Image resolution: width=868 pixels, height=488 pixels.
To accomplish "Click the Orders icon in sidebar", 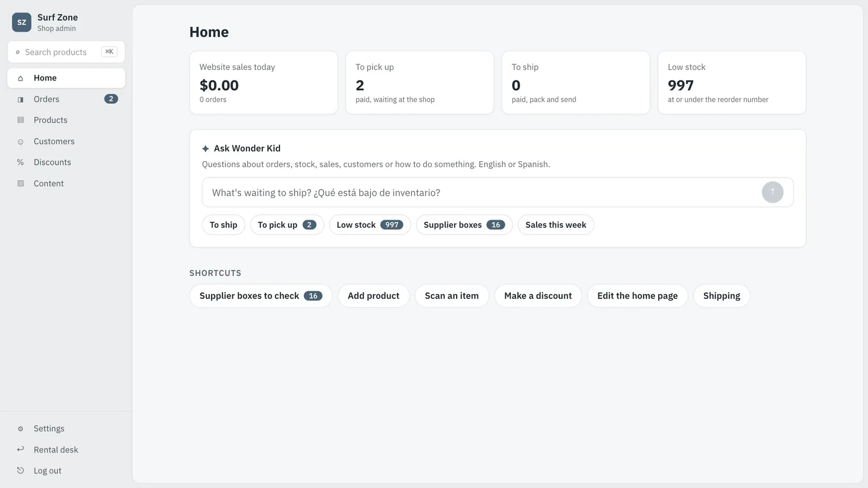I will point(21,100).
